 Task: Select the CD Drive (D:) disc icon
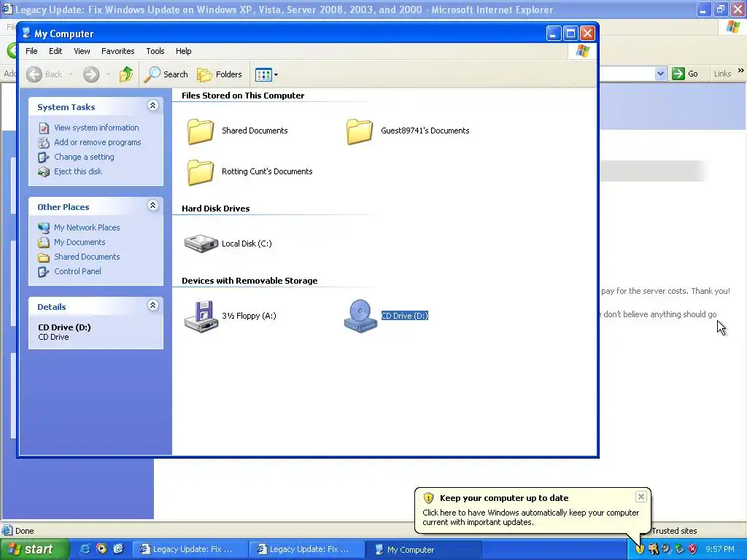[360, 316]
